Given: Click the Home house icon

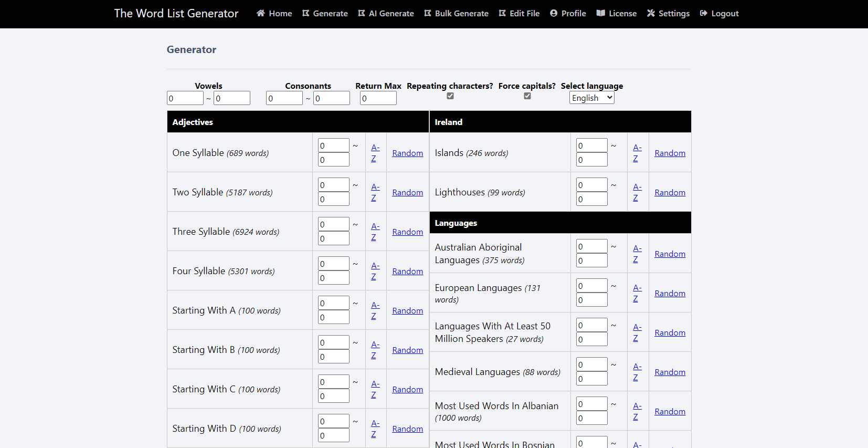Looking at the screenshot, I should 260,13.
